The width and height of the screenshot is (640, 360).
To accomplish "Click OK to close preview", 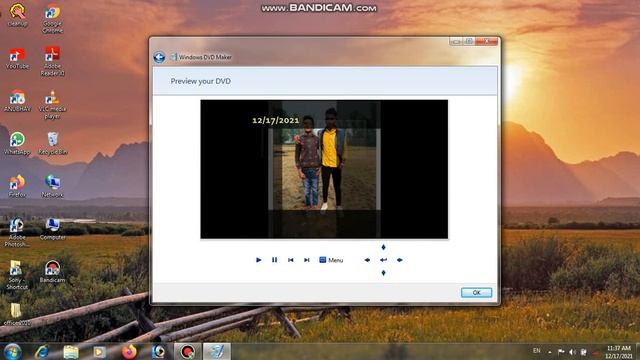I will (x=476, y=293).
